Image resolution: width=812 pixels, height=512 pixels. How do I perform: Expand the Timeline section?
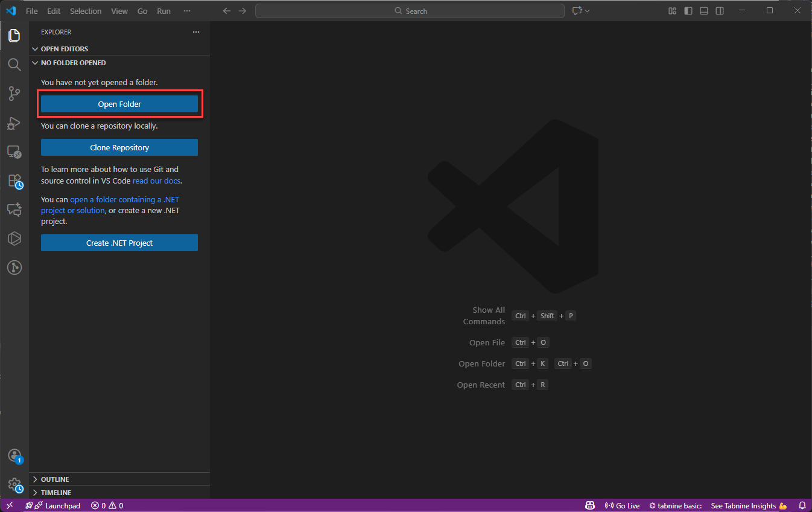(x=56, y=493)
